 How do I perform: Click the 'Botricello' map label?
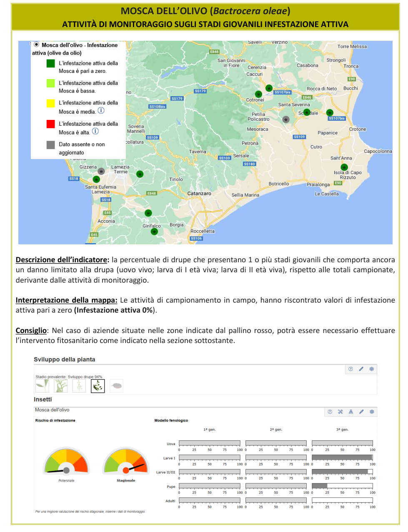tap(279, 184)
